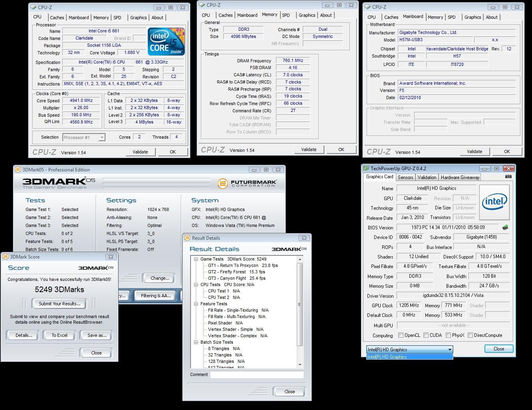
Task: Click the Core Speed value 4941.0 MHz
Action: pos(81,101)
